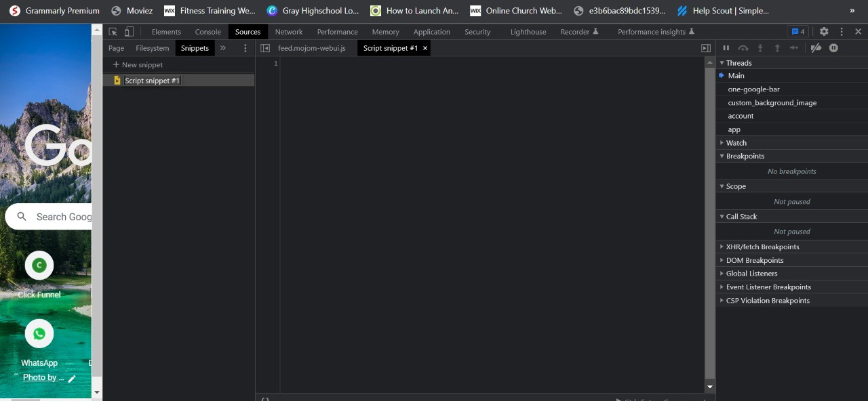
Task: Open the issues counter showing 4
Action: 797,32
